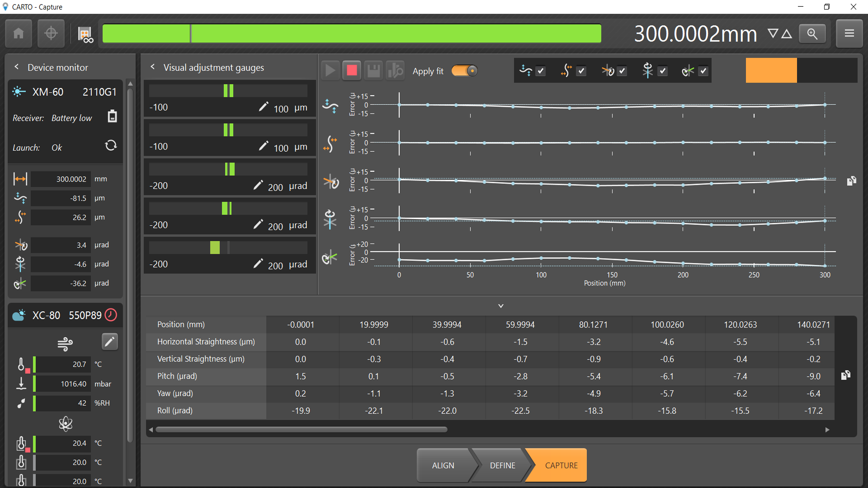Click the orange color swatch
Viewport: 868px width, 488px height.
point(771,70)
